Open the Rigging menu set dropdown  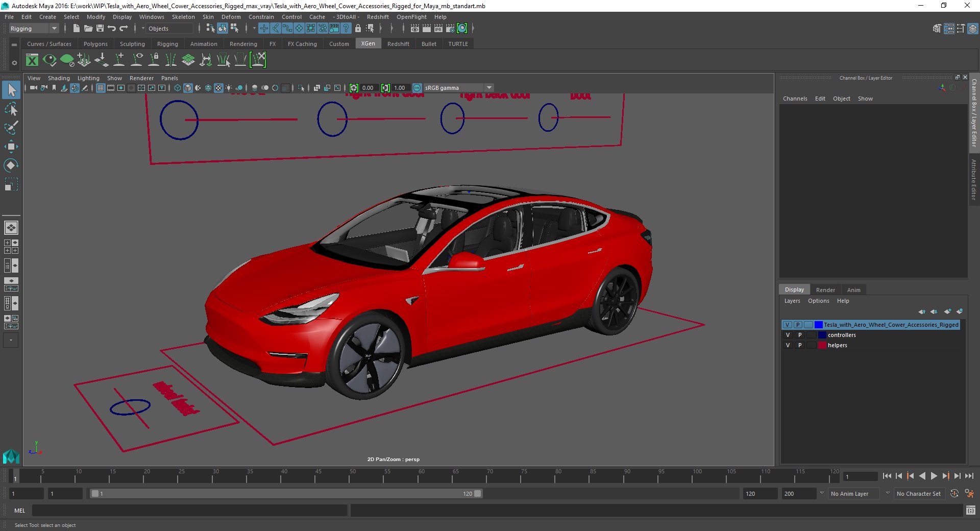tap(34, 29)
